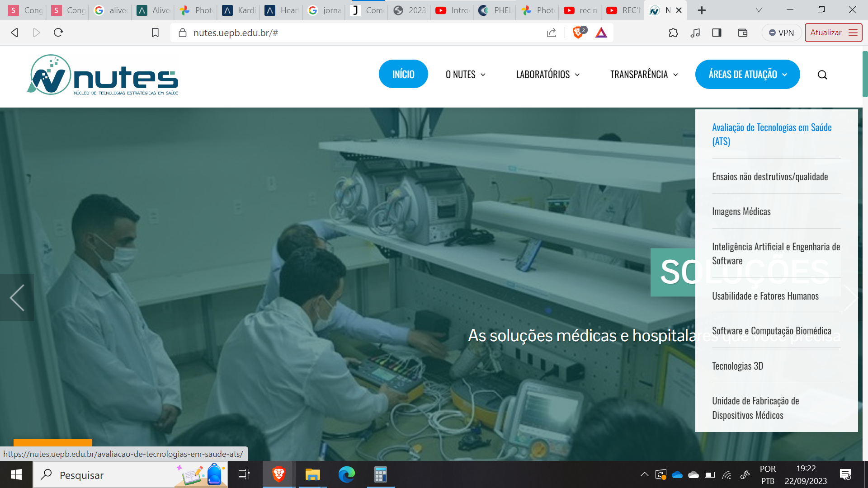
Task: Go to previous slide with left arrow
Action: (17, 297)
